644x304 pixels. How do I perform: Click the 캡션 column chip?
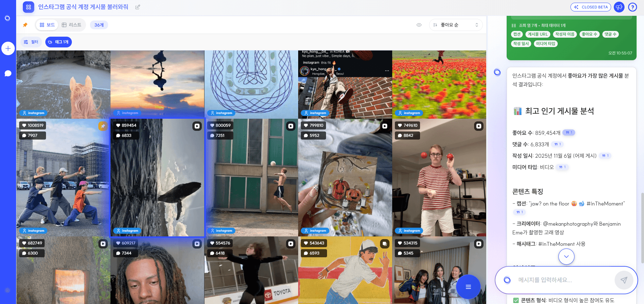tap(517, 34)
